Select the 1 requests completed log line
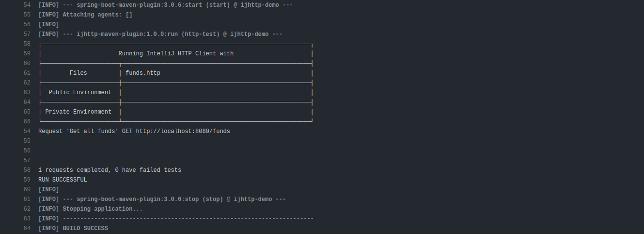The width and height of the screenshot is (644, 234). (x=110, y=170)
